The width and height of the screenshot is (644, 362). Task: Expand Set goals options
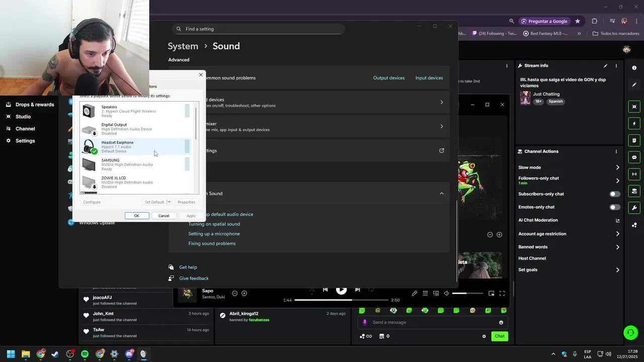point(618,270)
